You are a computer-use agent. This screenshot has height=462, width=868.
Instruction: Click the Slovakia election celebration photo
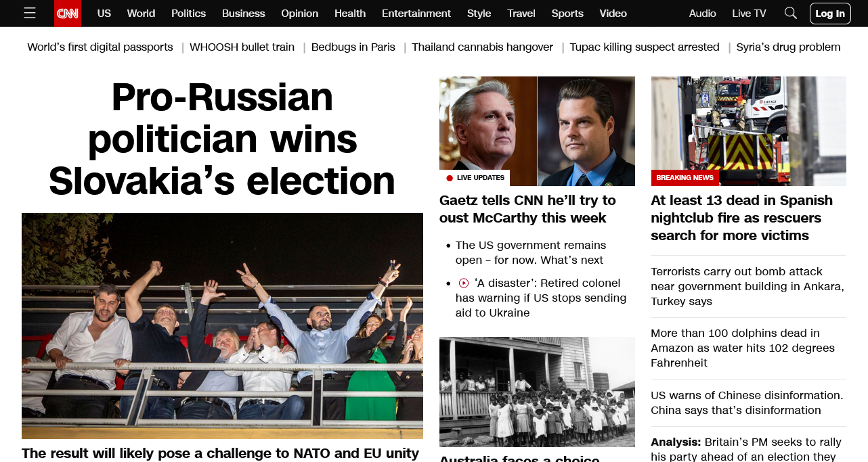point(222,326)
